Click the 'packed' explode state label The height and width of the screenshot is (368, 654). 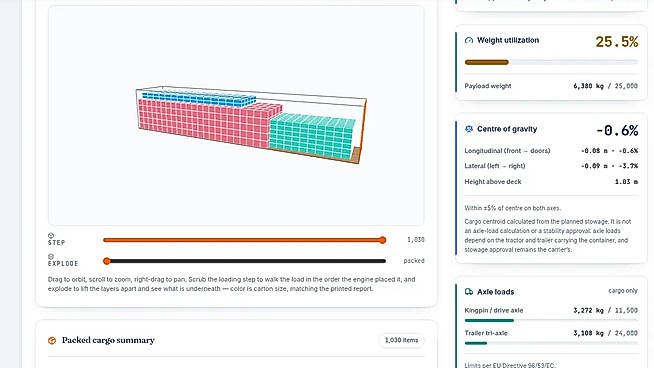pyautogui.click(x=414, y=261)
